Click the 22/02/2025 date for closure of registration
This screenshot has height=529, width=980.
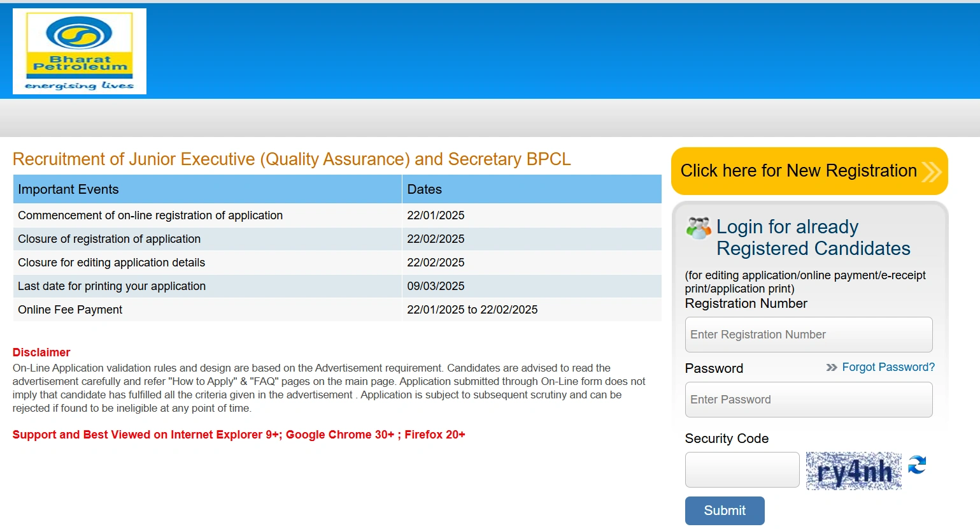(436, 239)
